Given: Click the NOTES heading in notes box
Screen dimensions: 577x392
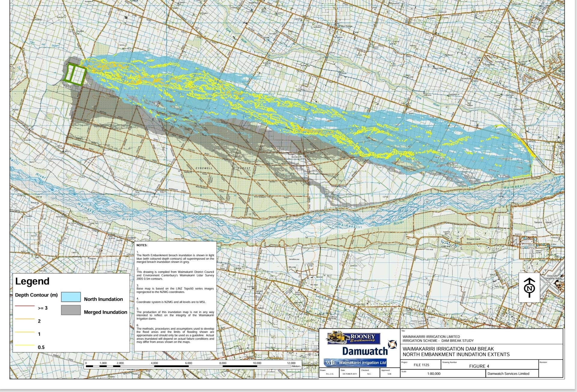Looking at the screenshot, I should point(142,245).
